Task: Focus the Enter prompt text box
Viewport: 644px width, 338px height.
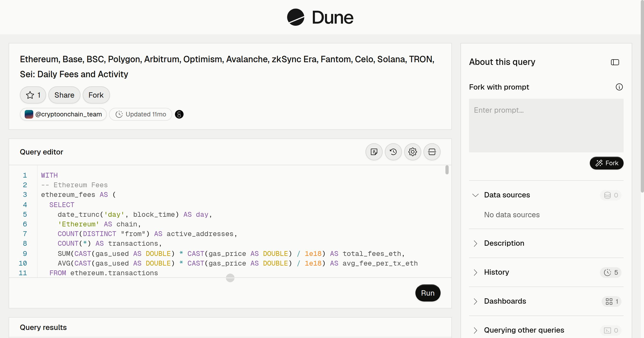Action: pos(546,125)
